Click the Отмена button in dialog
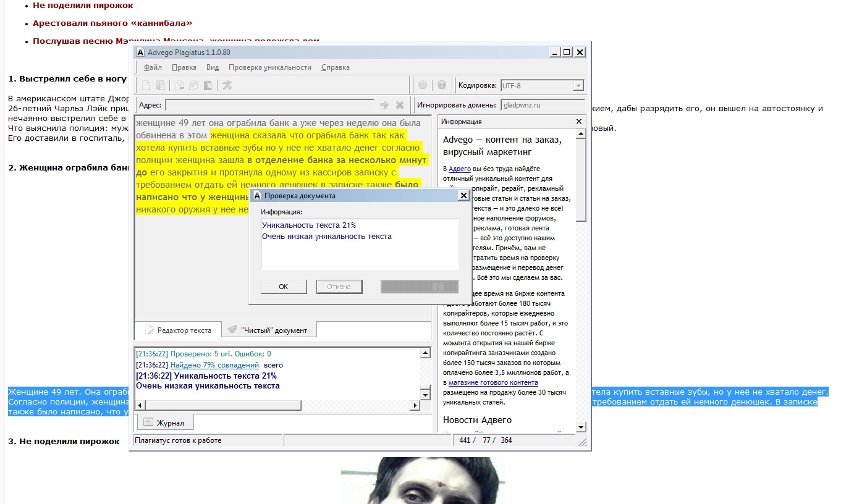The width and height of the screenshot is (841, 504). point(339,287)
